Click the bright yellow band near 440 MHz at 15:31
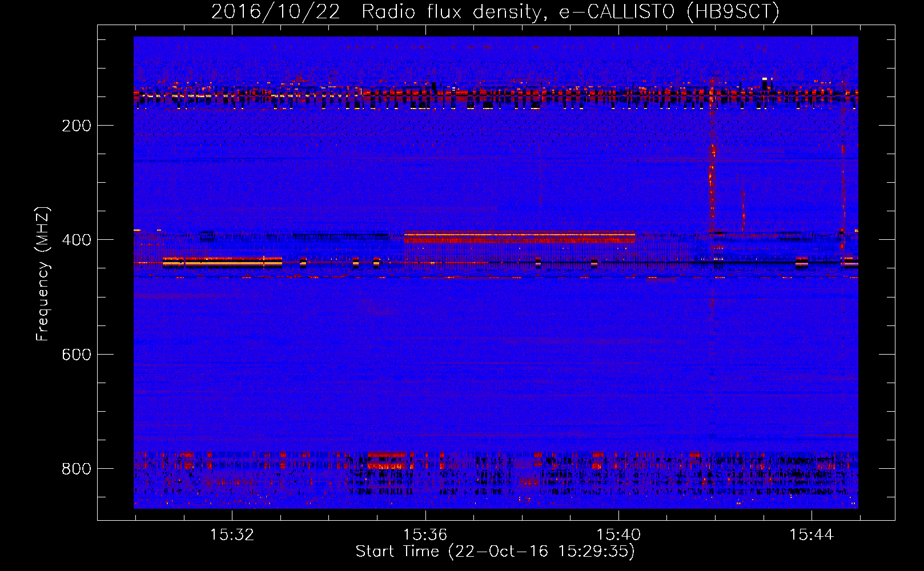 (222, 263)
